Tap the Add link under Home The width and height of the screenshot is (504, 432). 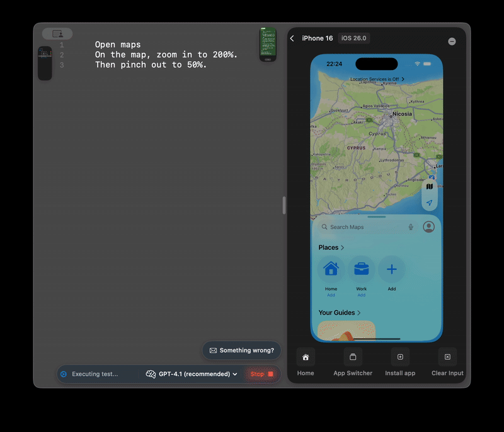(x=331, y=295)
